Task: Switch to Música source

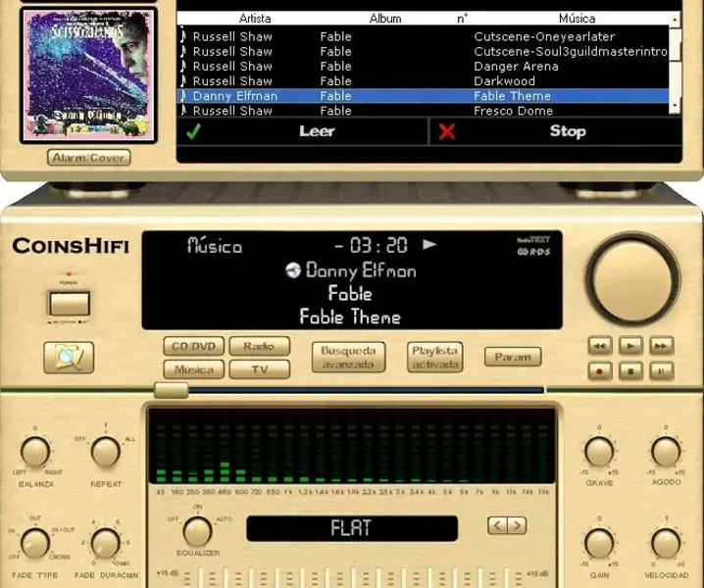Action: (x=193, y=369)
